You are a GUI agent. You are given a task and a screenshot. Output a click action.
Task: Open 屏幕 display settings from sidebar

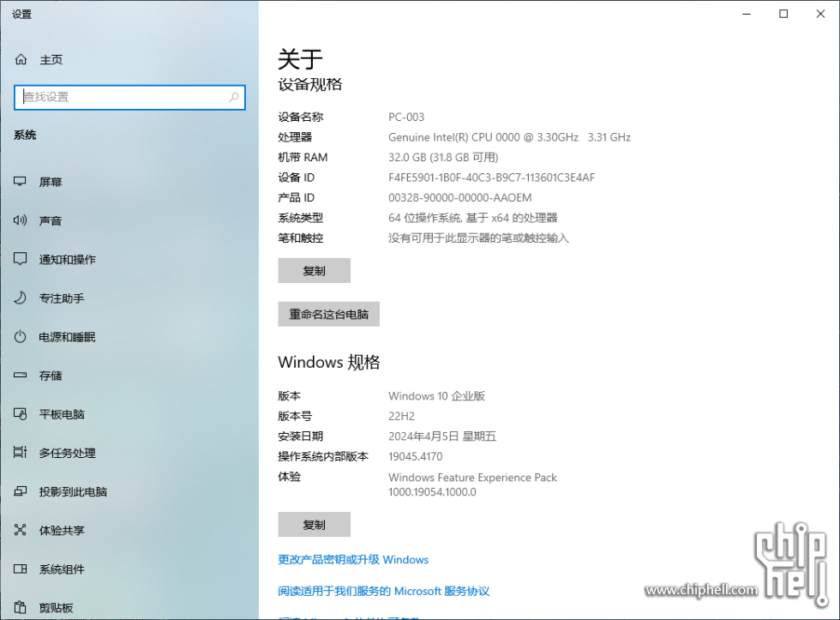[x=51, y=181]
